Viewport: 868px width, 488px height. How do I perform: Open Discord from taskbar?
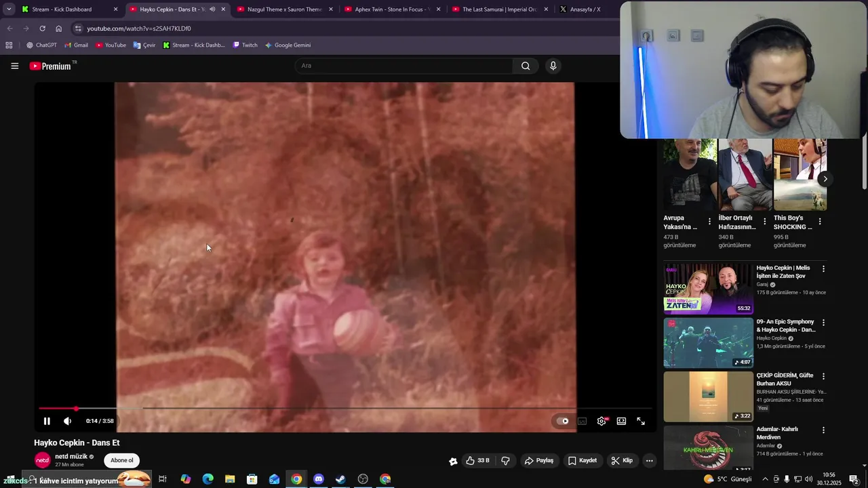tap(319, 479)
